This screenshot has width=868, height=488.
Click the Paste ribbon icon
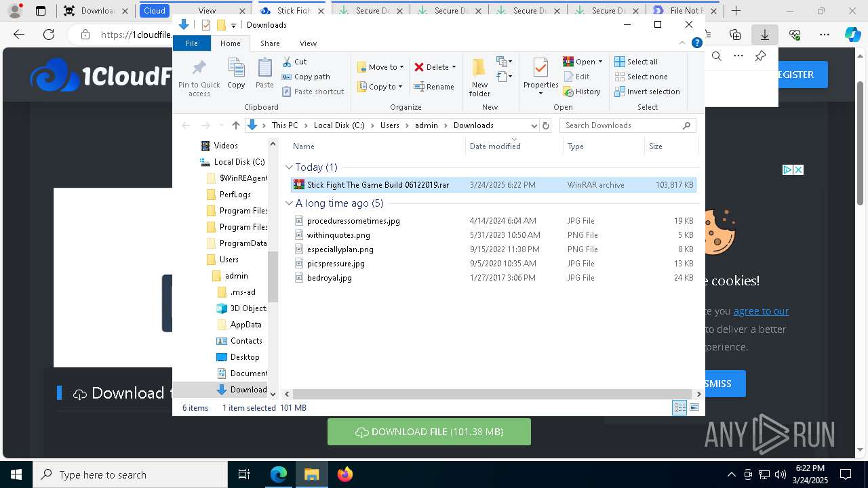click(264, 73)
